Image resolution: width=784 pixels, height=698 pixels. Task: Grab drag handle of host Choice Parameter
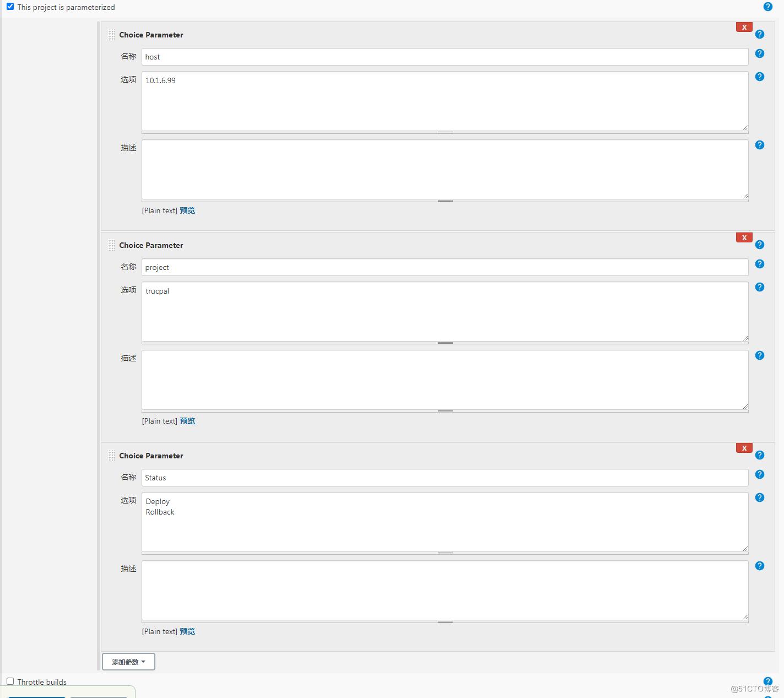click(112, 35)
